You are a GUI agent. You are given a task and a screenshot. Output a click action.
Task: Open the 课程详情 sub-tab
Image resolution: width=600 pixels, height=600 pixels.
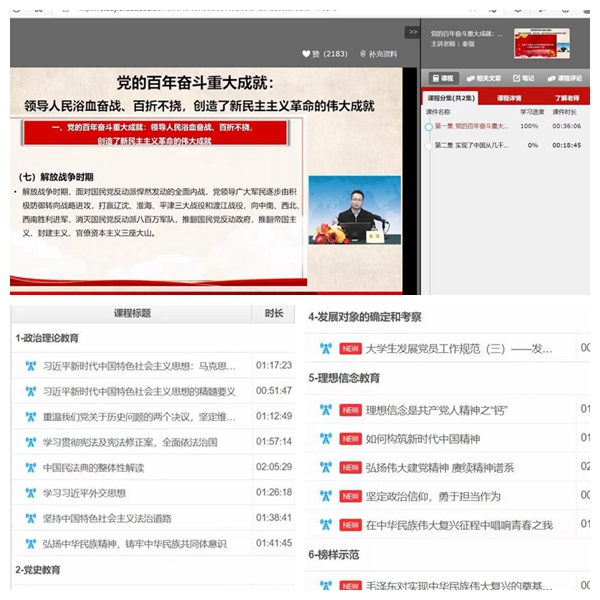pos(509,98)
